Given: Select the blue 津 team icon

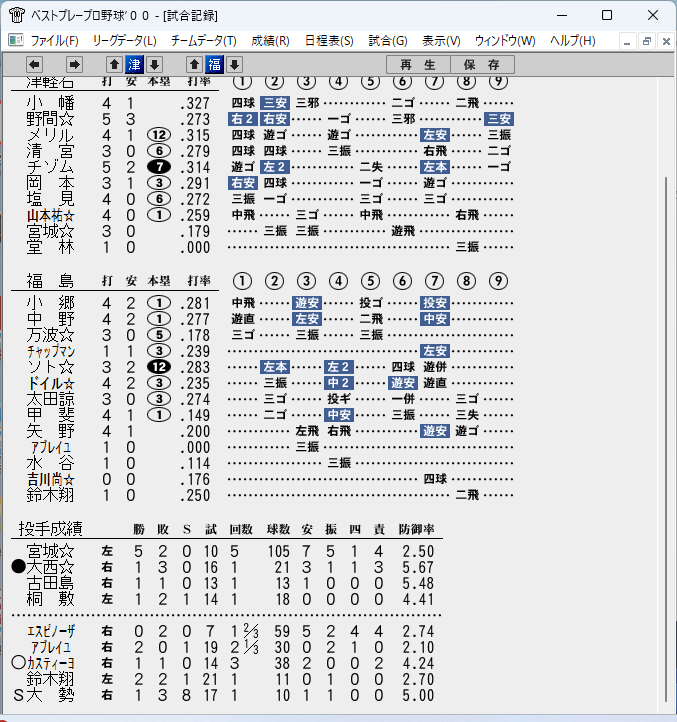Looking at the screenshot, I should tap(134, 64).
